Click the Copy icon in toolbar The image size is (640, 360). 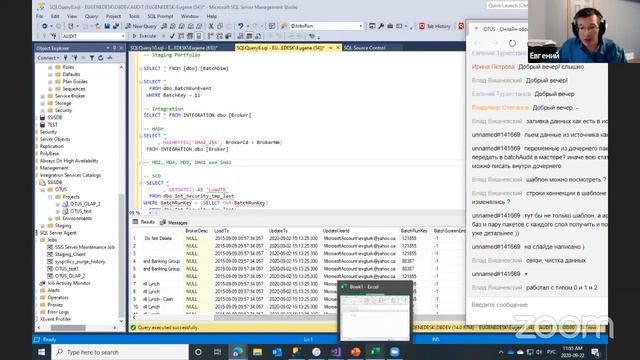[220, 26]
